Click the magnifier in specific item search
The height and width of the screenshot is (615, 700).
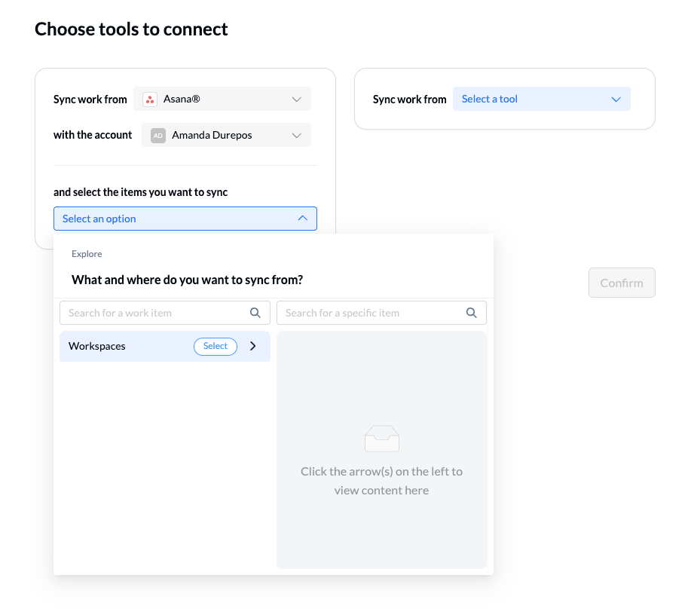[x=472, y=313]
